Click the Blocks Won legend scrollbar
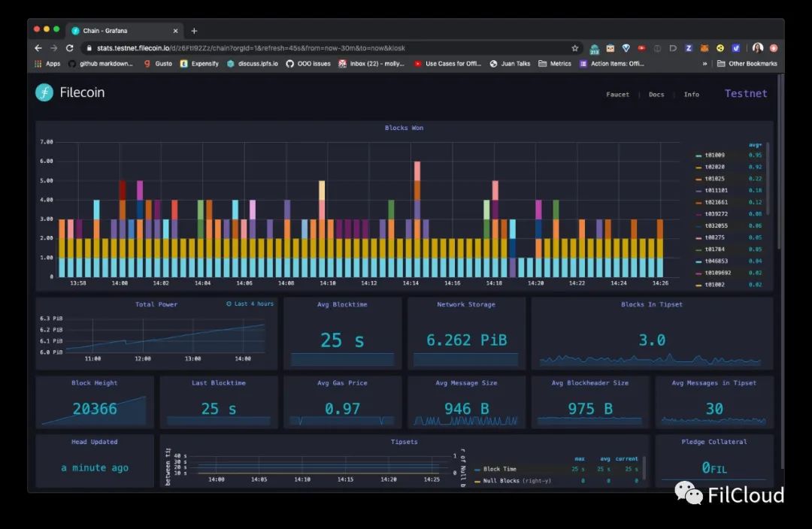 pyautogui.click(x=768, y=179)
